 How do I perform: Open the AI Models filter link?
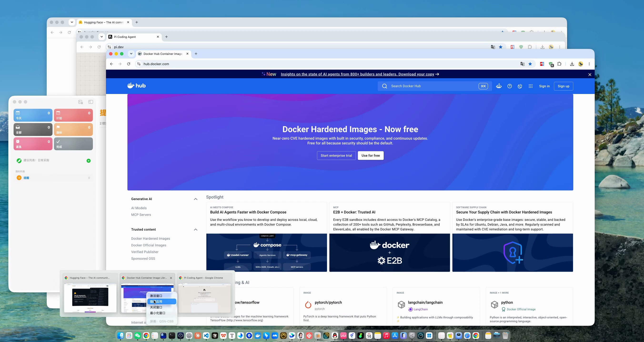pyautogui.click(x=139, y=208)
